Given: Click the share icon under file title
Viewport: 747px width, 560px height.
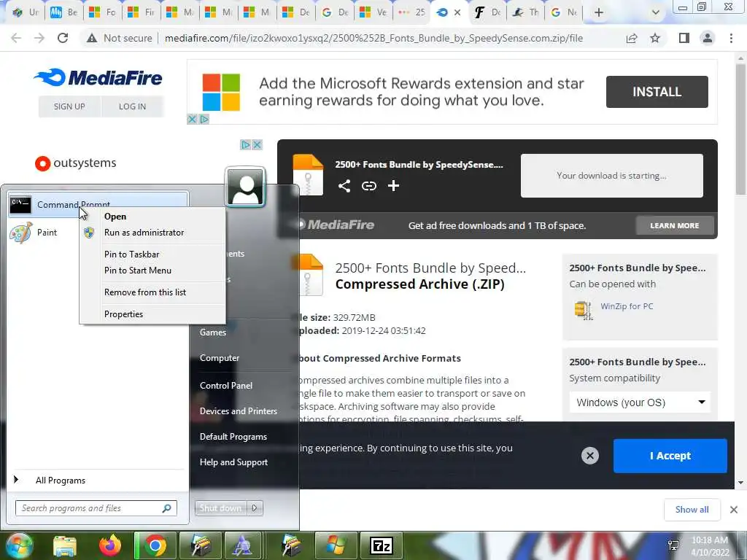Looking at the screenshot, I should pyautogui.click(x=344, y=186).
